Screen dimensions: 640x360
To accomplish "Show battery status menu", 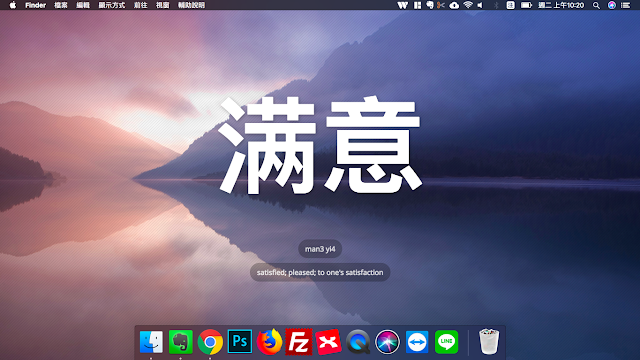I will 526,5.
